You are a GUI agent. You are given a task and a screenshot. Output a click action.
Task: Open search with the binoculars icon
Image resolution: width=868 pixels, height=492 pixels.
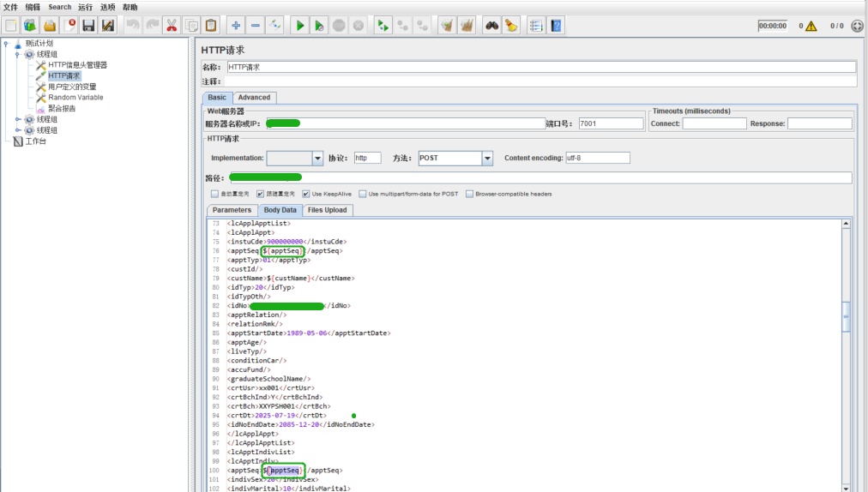[491, 26]
